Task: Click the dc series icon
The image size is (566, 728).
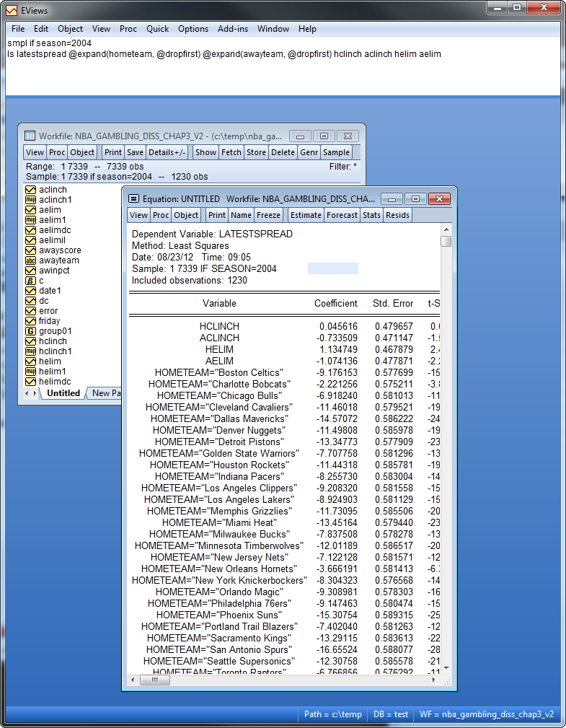Action: (30, 301)
